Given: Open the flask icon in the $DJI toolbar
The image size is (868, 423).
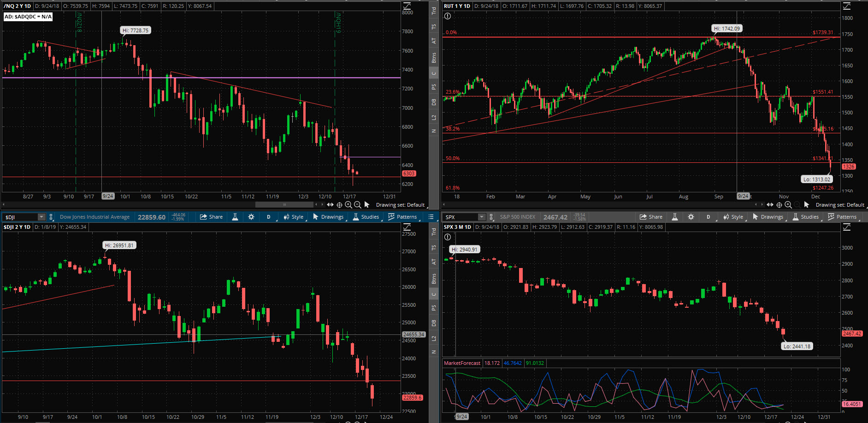Looking at the screenshot, I should click(x=235, y=217).
